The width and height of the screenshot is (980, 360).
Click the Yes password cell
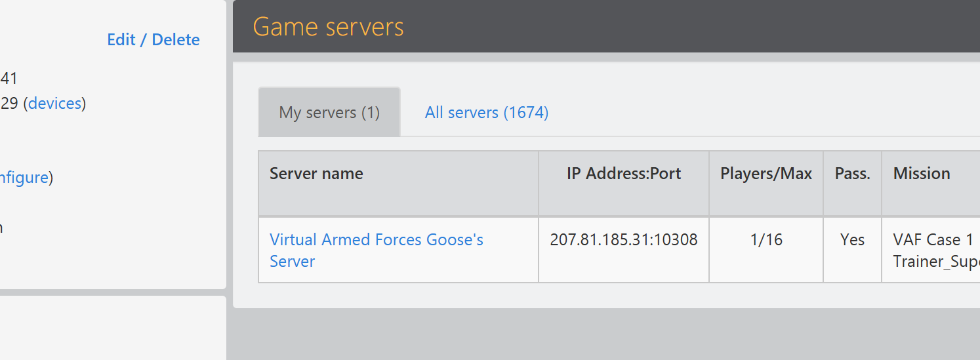(852, 240)
